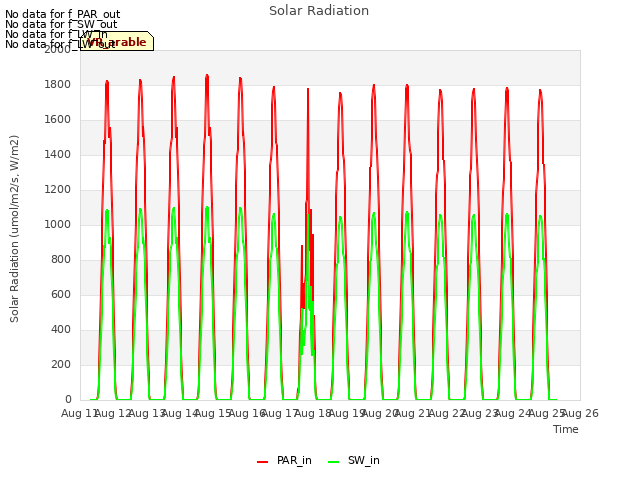Click the Aug 11 x-axis tick label
The width and height of the screenshot is (640, 480).
coord(79,413)
